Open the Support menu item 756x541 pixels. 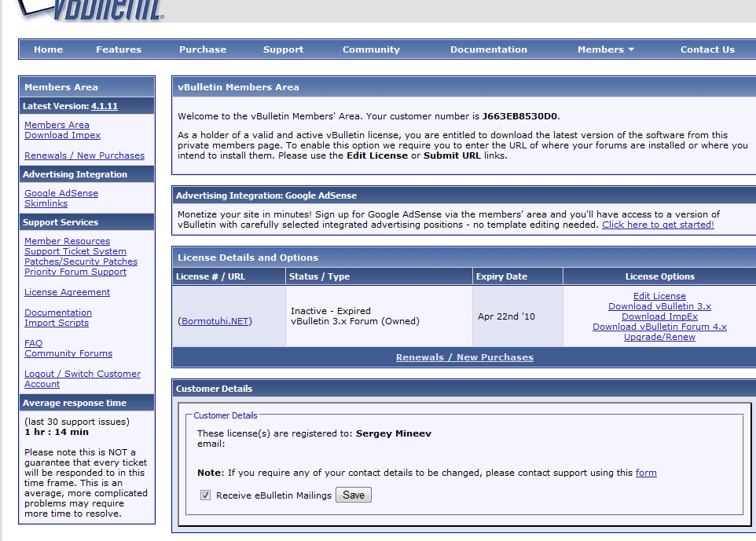pos(283,49)
